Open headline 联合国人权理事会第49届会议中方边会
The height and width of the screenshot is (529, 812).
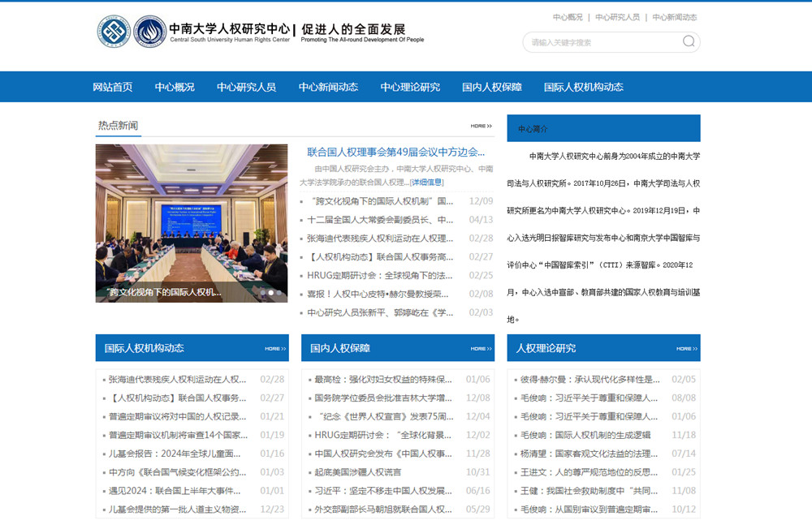click(x=395, y=152)
